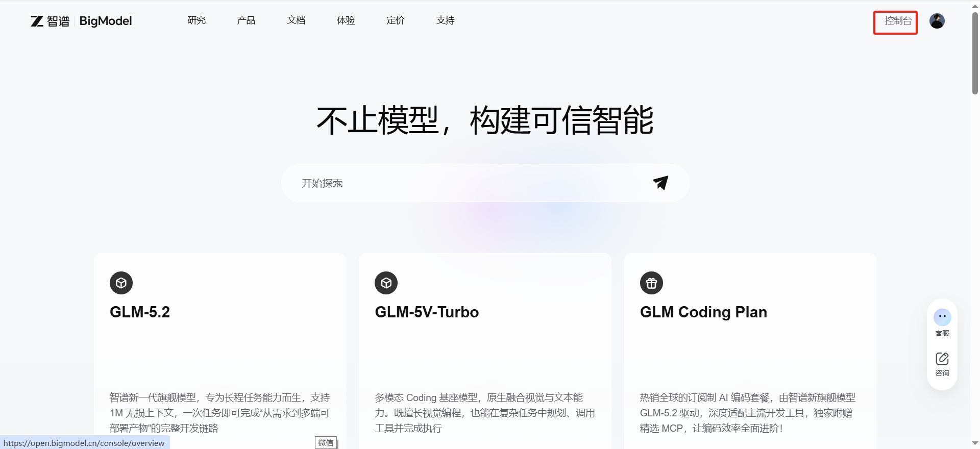Open the 产品 menu
The height and width of the screenshot is (449, 980).
(246, 20)
